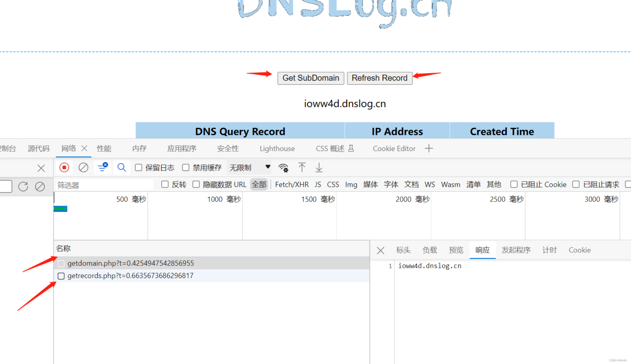The height and width of the screenshot is (364, 631).
Task: Stop recording the network log
Action: 64,167
